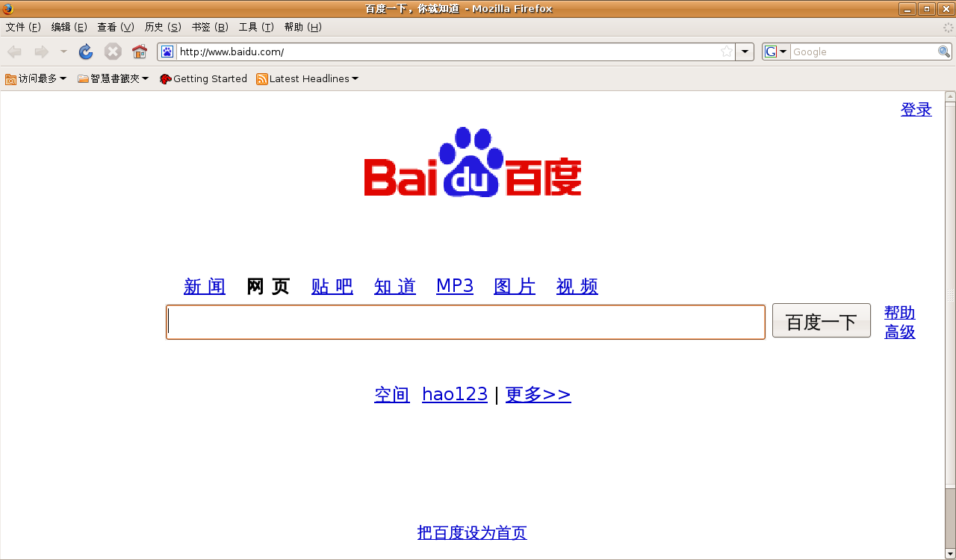This screenshot has width=956, height=560.
Task: Click the Forward navigation arrow
Action: point(41,52)
